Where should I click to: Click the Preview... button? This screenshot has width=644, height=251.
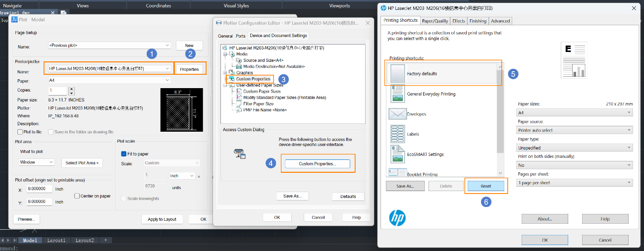(x=27, y=219)
